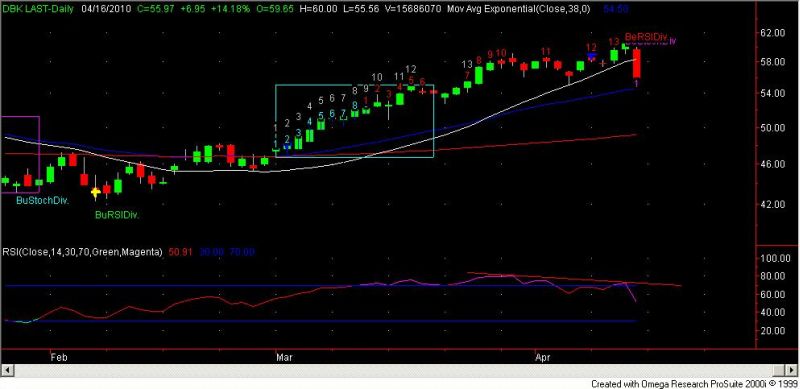Click the 42.00 price axis label
Viewport: 800px width, 389px height.
(772, 204)
